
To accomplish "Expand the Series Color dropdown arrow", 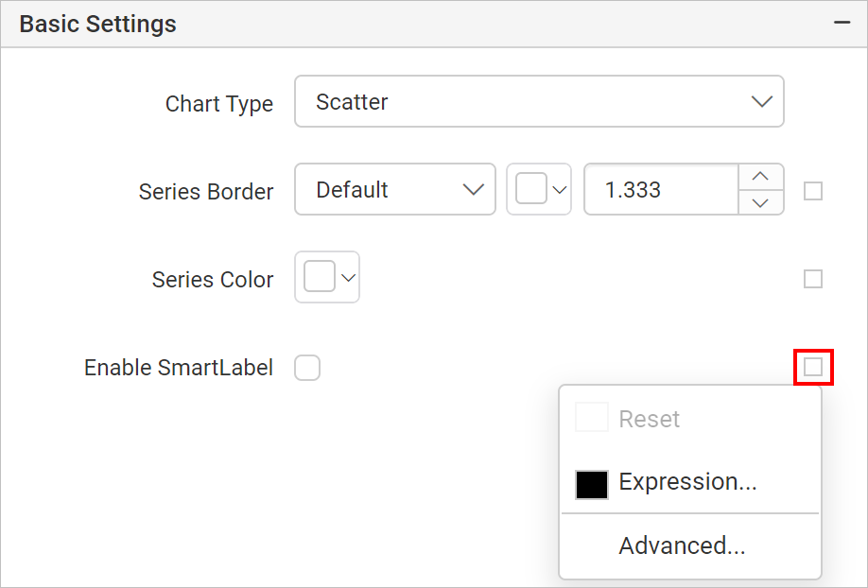I will pos(348,277).
